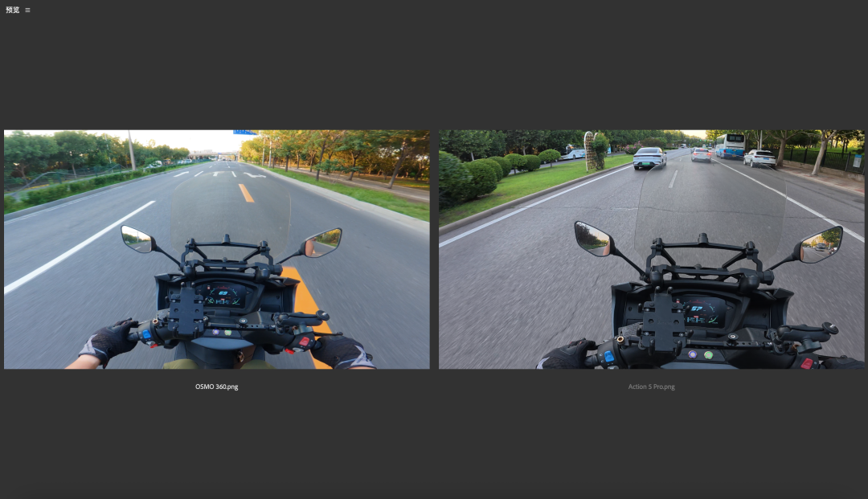Click the 预览 panel title tab
The width and height of the screenshot is (868, 499).
(12, 10)
